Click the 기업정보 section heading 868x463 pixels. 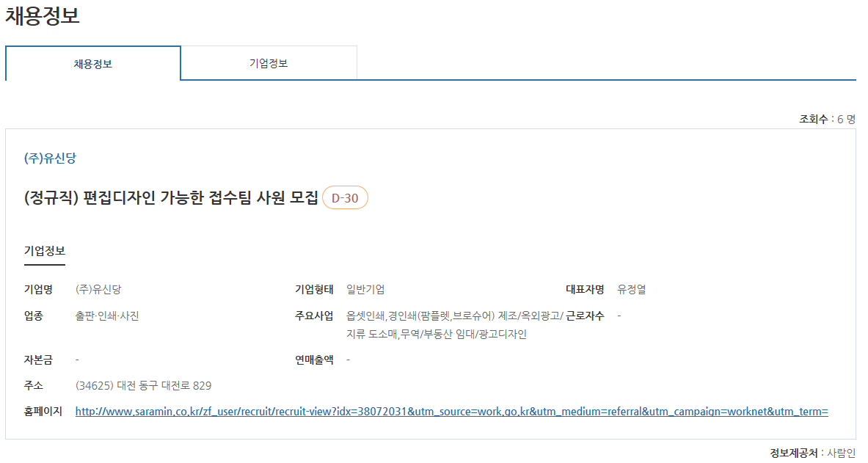point(44,251)
